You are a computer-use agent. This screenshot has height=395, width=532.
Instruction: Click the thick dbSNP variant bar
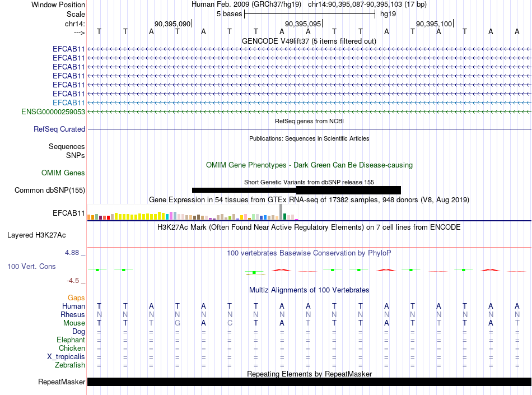[x=348, y=190]
